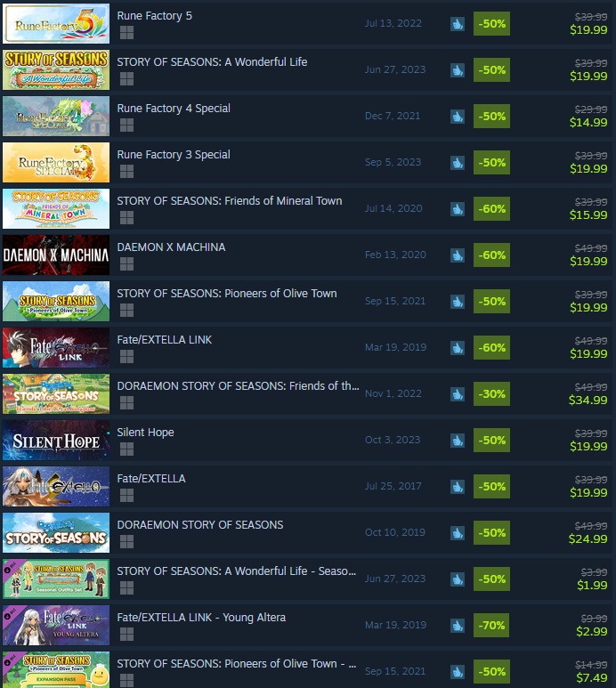Click the Windows platform icon under Rune Factory 5

pyautogui.click(x=126, y=32)
